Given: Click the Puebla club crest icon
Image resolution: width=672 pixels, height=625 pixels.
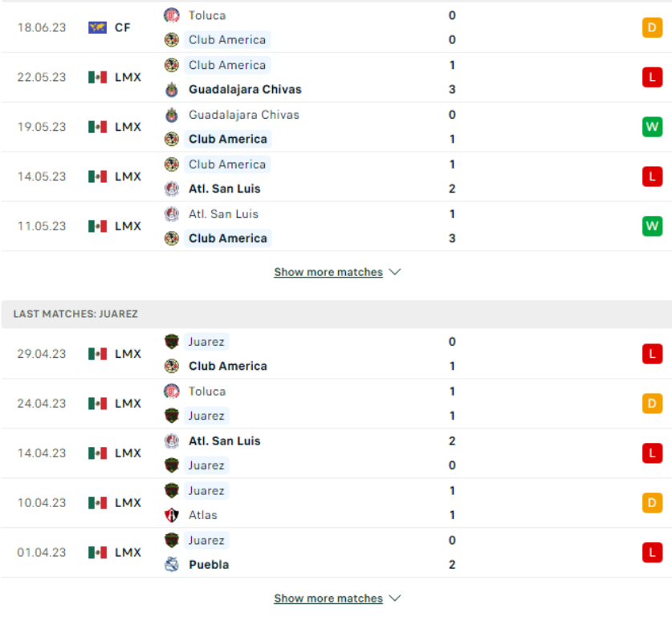Looking at the screenshot, I should tap(171, 565).
